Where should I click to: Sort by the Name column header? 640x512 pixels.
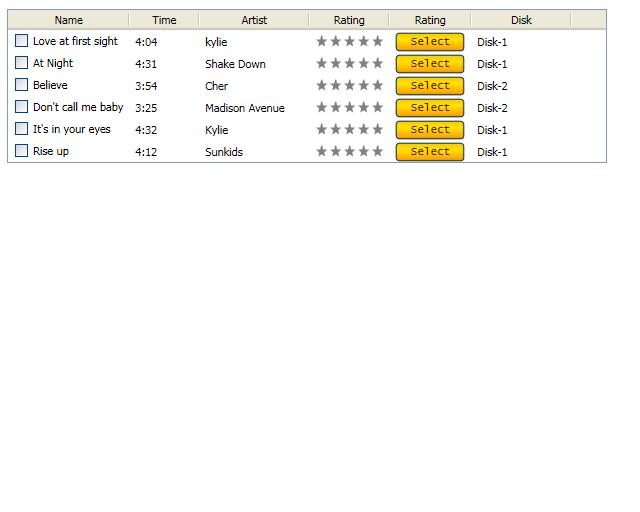tap(69, 20)
